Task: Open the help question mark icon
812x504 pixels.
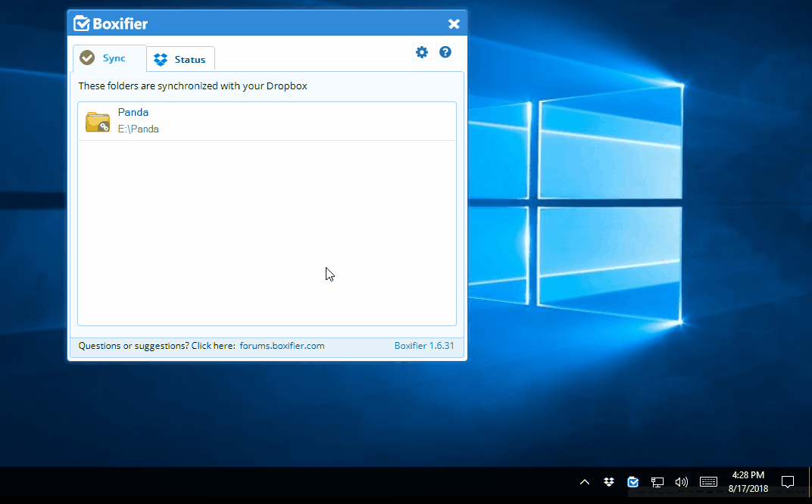Action: click(445, 52)
